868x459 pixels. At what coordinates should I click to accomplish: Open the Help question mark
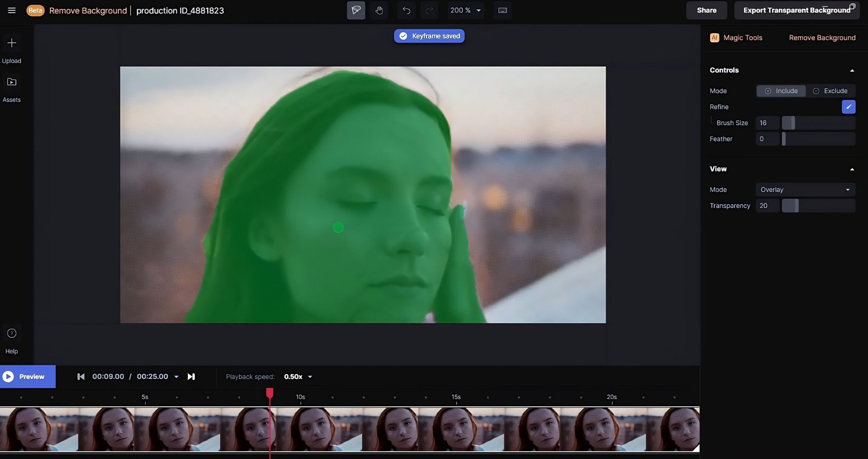[12, 333]
